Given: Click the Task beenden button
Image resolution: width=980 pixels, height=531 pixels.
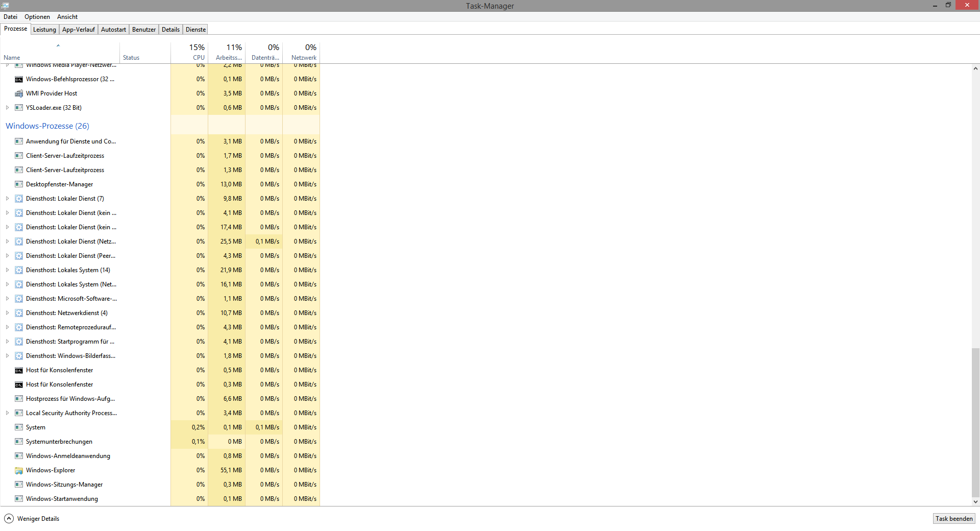Looking at the screenshot, I should (954, 518).
